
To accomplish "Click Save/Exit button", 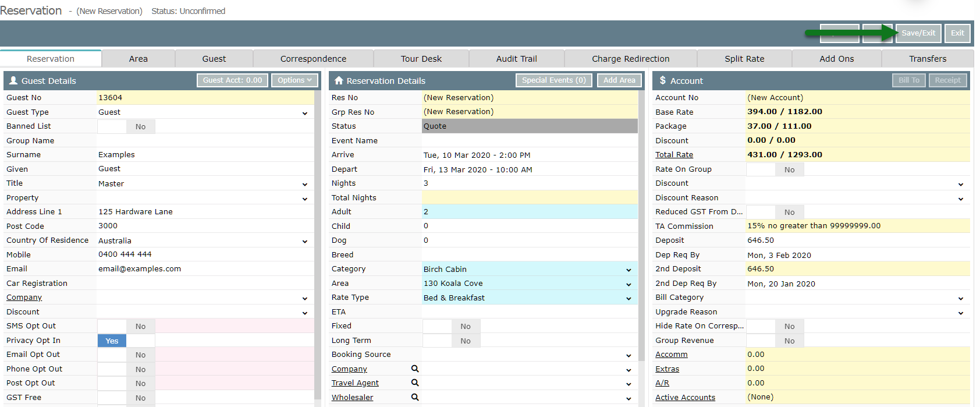I will pyautogui.click(x=918, y=33).
